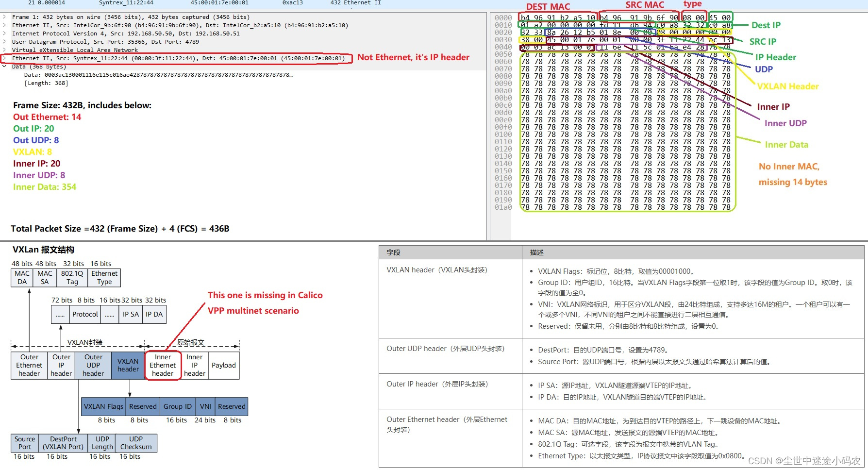Expand Ethernet II Syntrex_11:22:44 source node
The height and width of the screenshot is (470, 868).
[x=4, y=58]
